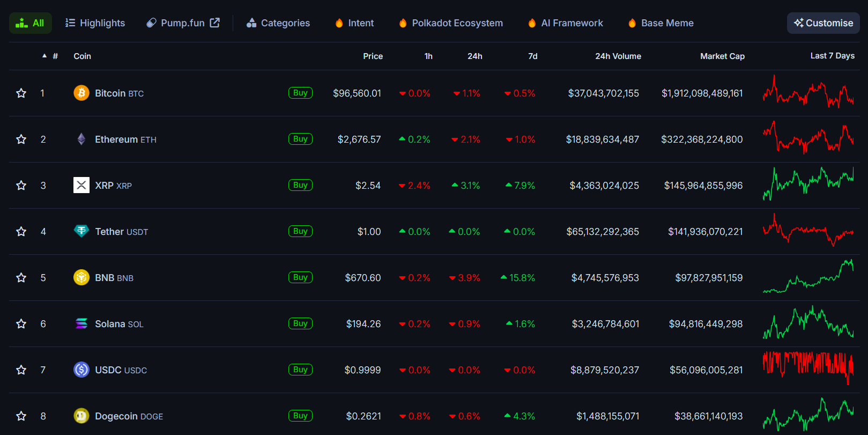This screenshot has width=868, height=435.
Task: Buy Ethereum with its Buy button
Action: point(300,139)
